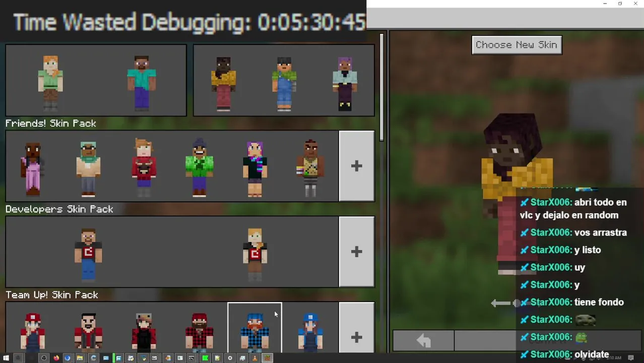This screenshot has width=644, height=363.
Task: Choose Team Up grey cap dark outfit skin
Action: (144, 332)
